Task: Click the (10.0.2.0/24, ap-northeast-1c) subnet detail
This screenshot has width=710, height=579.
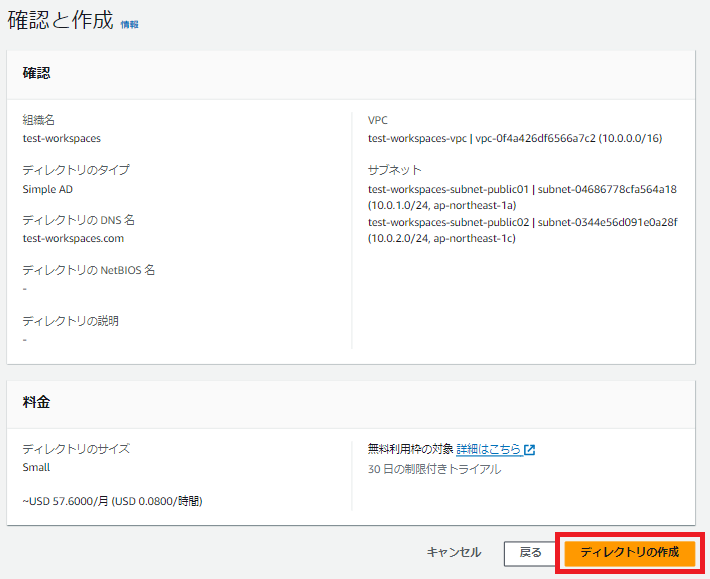Action: pyautogui.click(x=441, y=239)
